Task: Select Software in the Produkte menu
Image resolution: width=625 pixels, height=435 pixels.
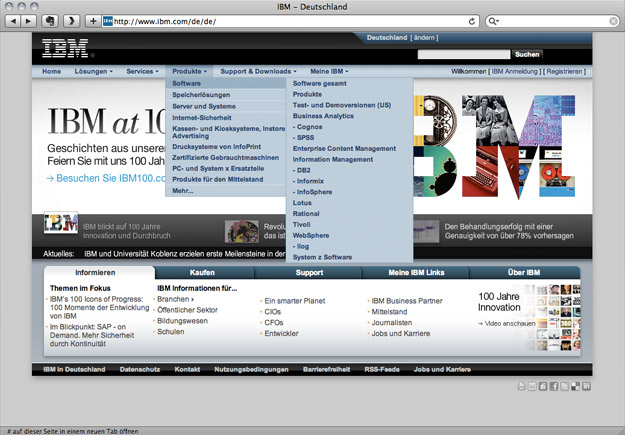Action: (226, 83)
